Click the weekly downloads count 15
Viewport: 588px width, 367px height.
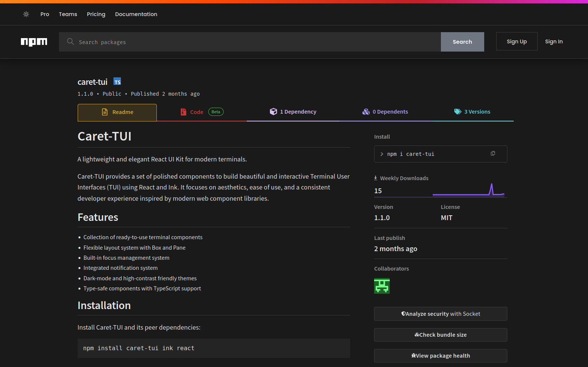(x=378, y=191)
